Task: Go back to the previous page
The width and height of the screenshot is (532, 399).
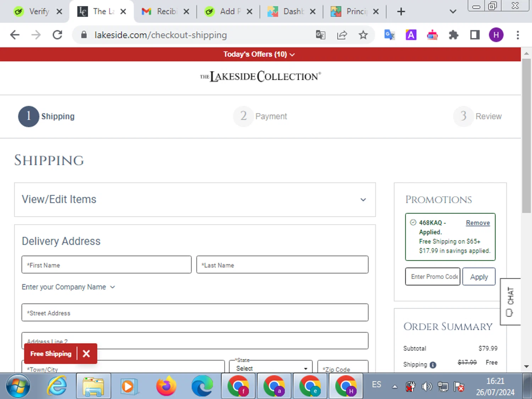Action: tap(15, 35)
